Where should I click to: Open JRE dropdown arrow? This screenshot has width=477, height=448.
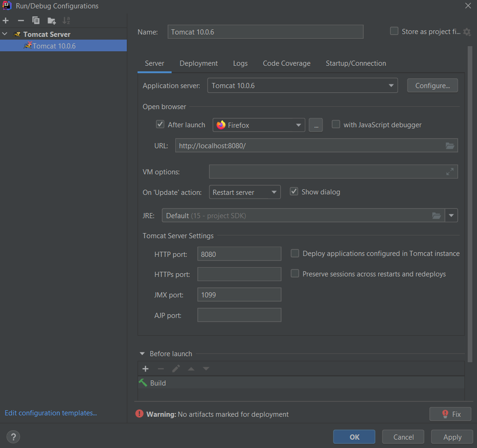click(x=451, y=216)
